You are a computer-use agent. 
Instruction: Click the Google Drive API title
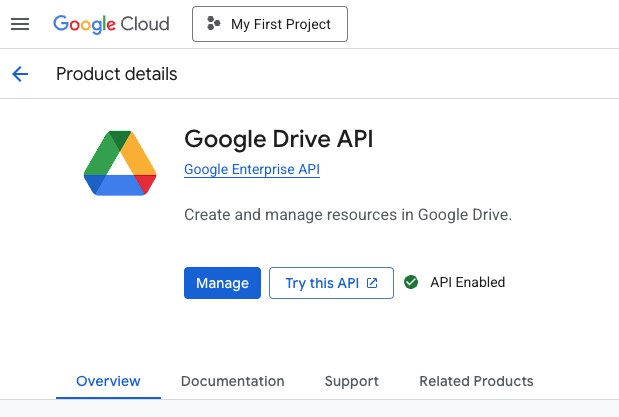tap(279, 139)
